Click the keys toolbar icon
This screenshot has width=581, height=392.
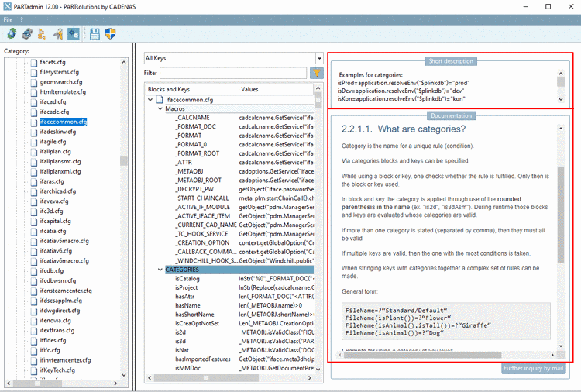pos(57,34)
